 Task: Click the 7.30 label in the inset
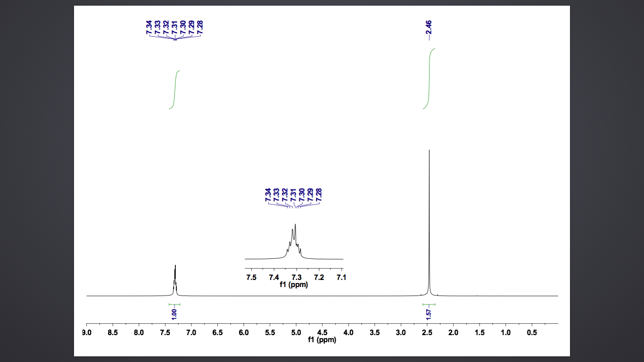click(x=301, y=195)
